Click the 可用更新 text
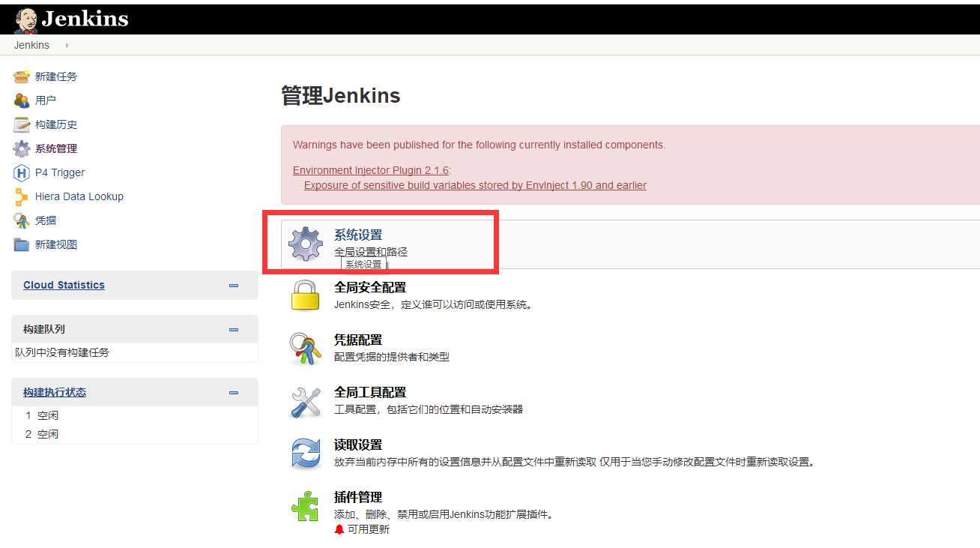This screenshot has width=980, height=548. tap(369, 529)
